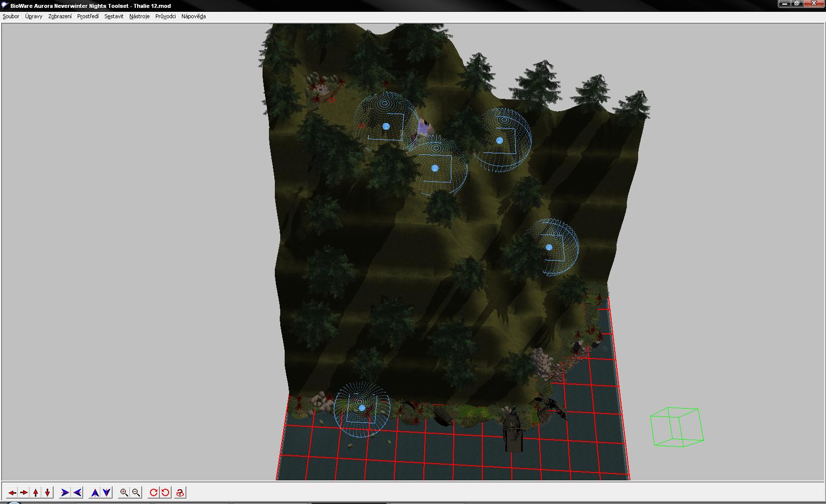The width and height of the screenshot is (826, 504).
Task: Select the sound sphere at the water's edge
Action: (362, 408)
